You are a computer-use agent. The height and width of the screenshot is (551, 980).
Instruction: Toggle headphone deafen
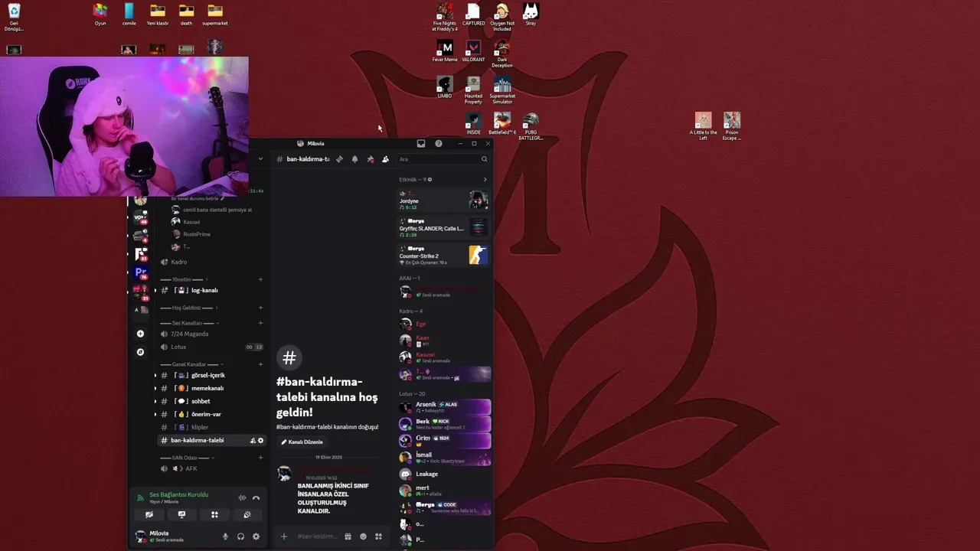click(240, 536)
